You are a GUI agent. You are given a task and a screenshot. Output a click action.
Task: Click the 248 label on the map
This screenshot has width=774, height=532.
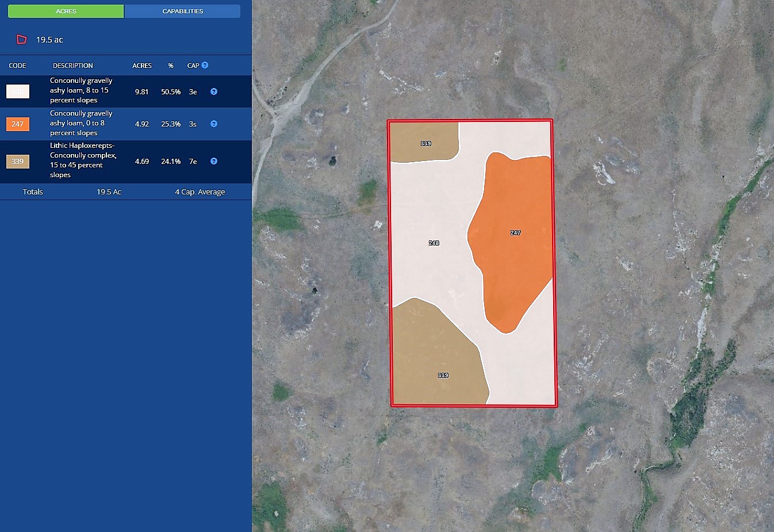click(x=434, y=243)
